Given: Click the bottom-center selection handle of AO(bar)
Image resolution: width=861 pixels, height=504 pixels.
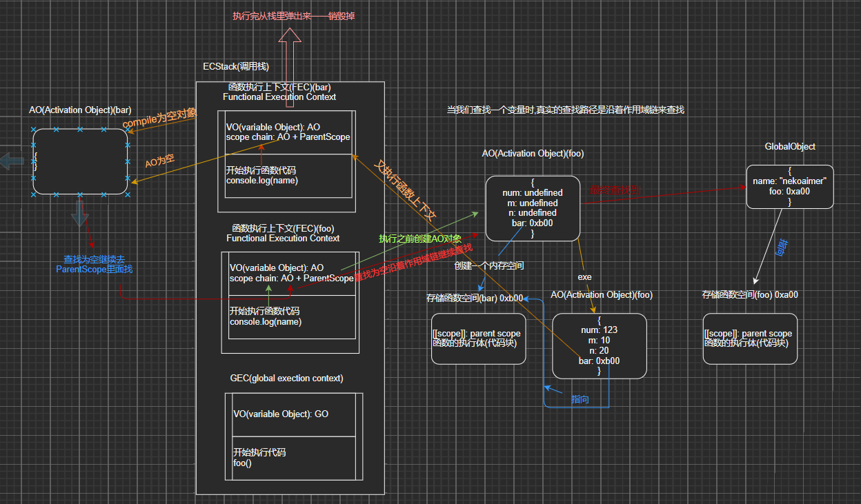Looking at the screenshot, I should [x=80, y=195].
